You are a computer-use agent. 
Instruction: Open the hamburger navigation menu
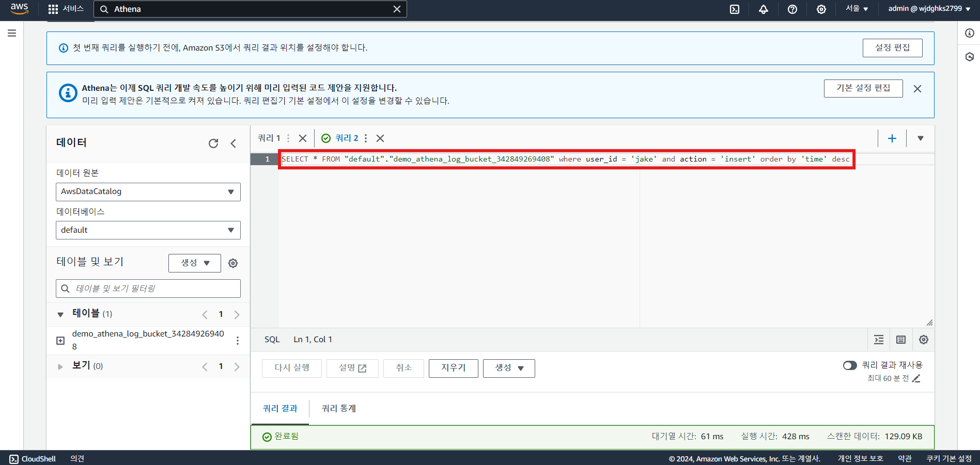(x=12, y=33)
